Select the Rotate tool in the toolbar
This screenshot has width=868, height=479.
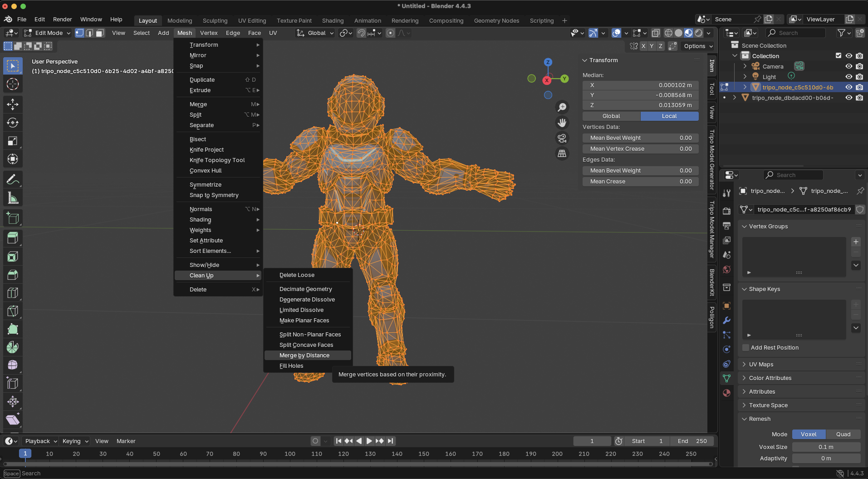point(13,123)
